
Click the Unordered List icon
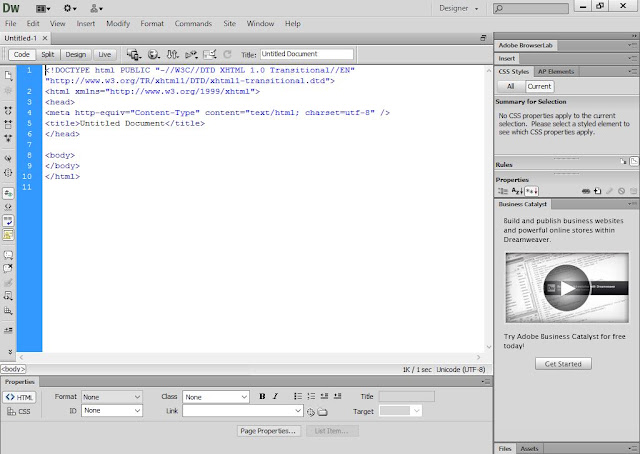298,396
